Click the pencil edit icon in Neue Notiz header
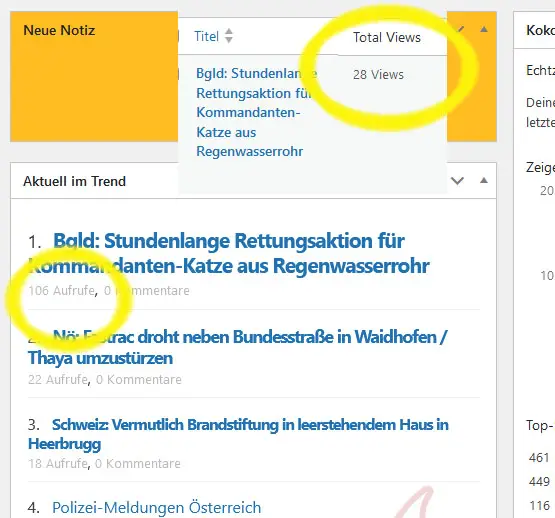This screenshot has width=555, height=518. (460, 29)
